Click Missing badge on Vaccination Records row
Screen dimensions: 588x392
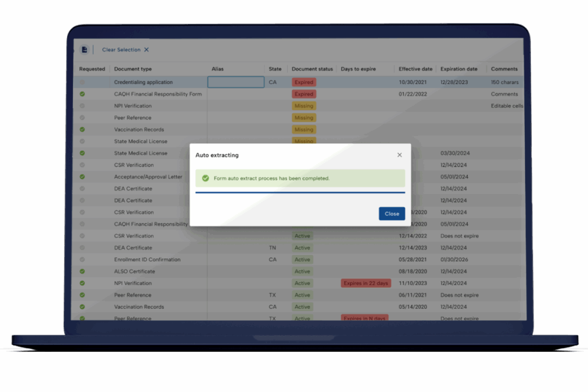[x=304, y=129]
